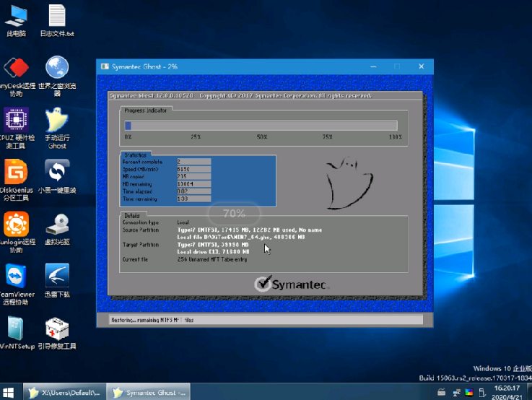The height and width of the screenshot is (400, 532).
Task: Switch to the Symantec Ghost taskbar item
Action: (x=150, y=392)
